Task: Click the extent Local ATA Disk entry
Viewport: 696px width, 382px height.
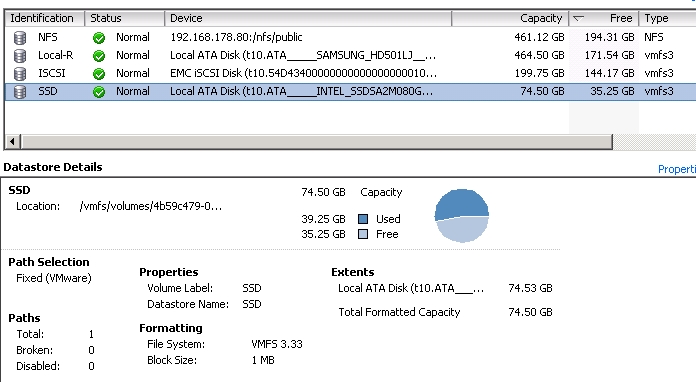Action: click(x=411, y=288)
